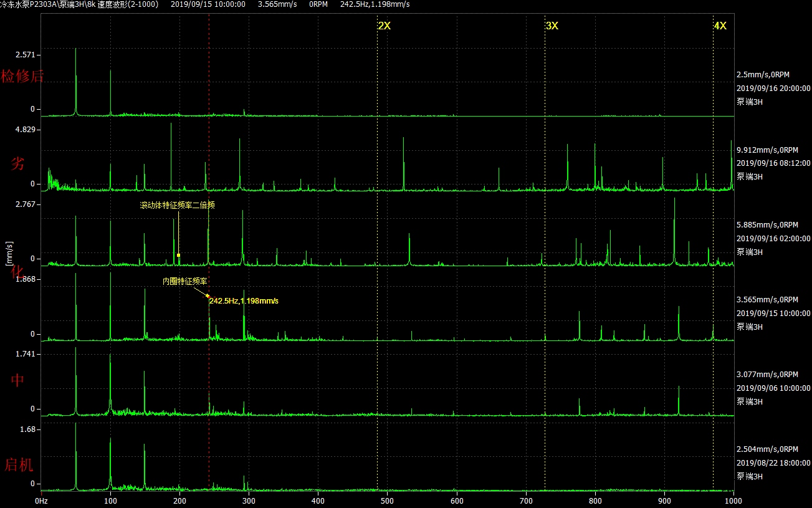
Task: Select the red 中 label
Action: point(18,380)
